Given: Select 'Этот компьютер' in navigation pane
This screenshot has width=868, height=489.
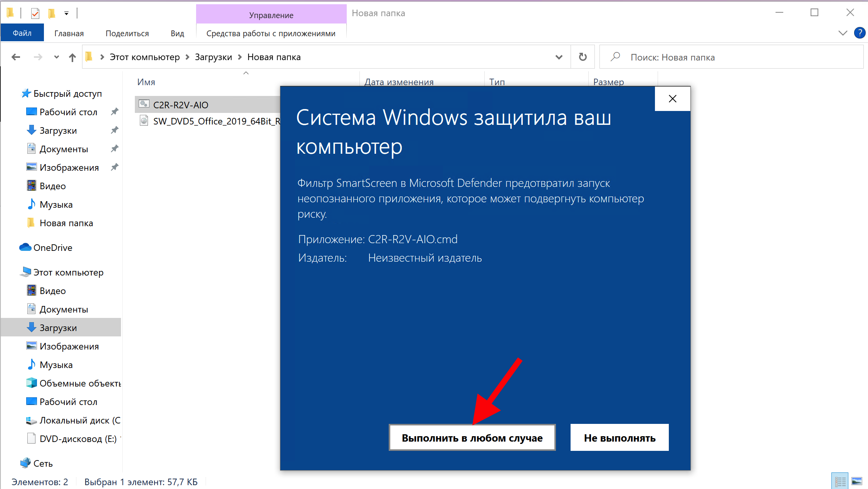Looking at the screenshot, I should pyautogui.click(x=68, y=272).
